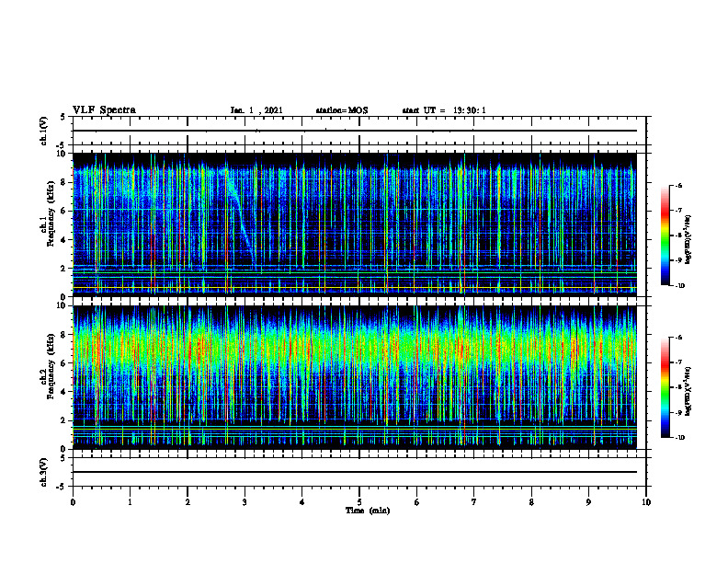Click the "6" kHz tick on ch.1 frequency axis
Screen dimensions: 728x563
click(64, 212)
